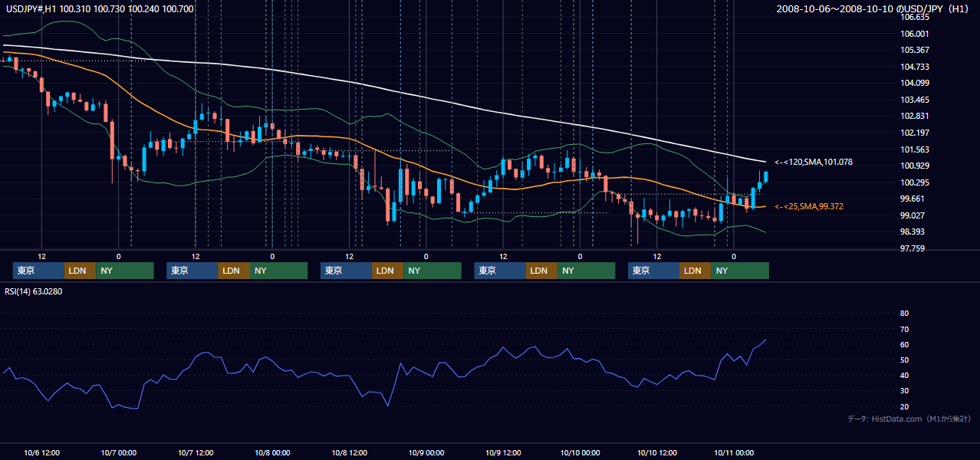Click the RSI 60 level label
The width and height of the screenshot is (980, 460).
904,344
